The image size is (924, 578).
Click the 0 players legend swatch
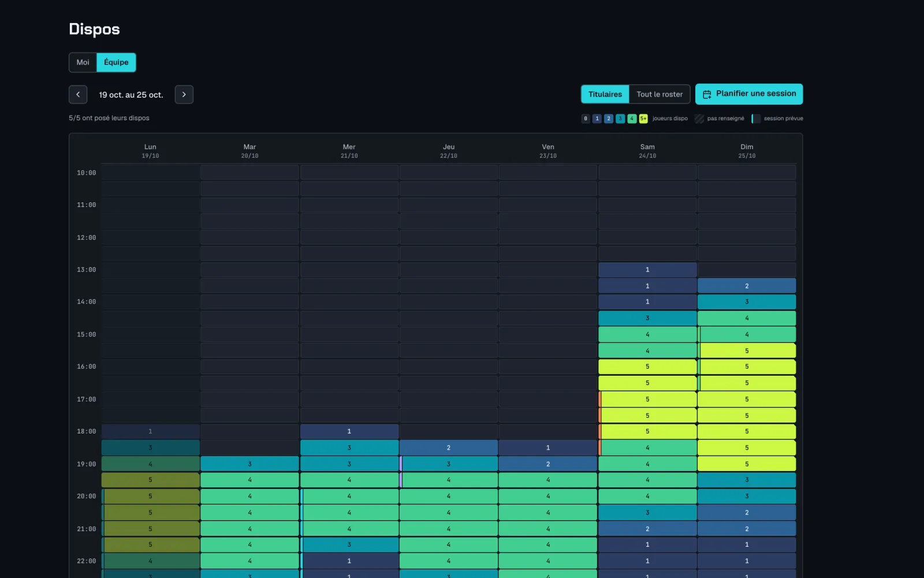click(x=586, y=118)
